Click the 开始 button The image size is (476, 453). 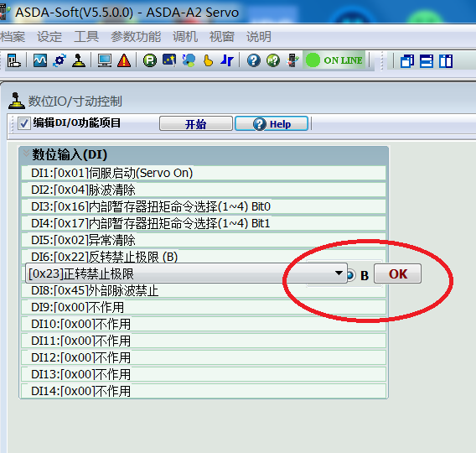tap(196, 124)
